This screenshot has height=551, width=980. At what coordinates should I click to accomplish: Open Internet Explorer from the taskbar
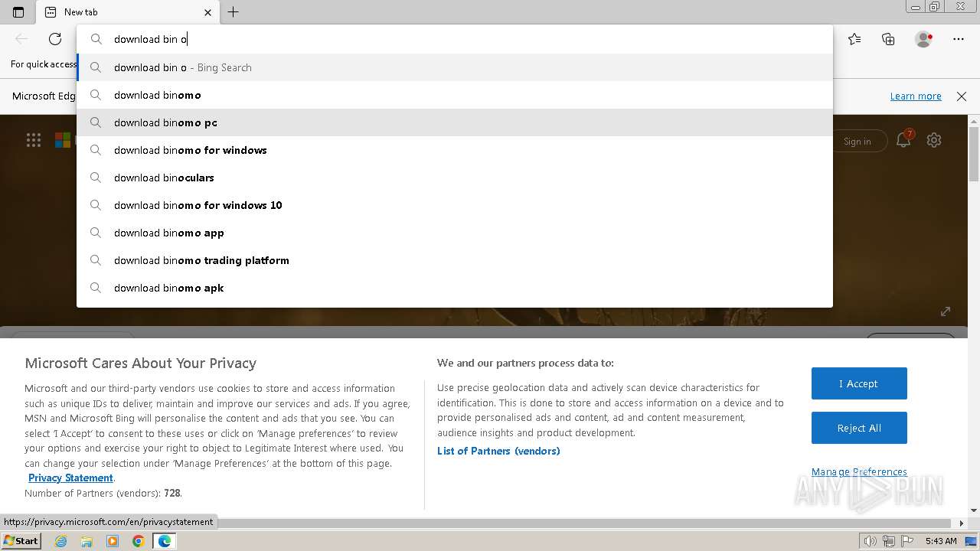[x=61, y=541]
